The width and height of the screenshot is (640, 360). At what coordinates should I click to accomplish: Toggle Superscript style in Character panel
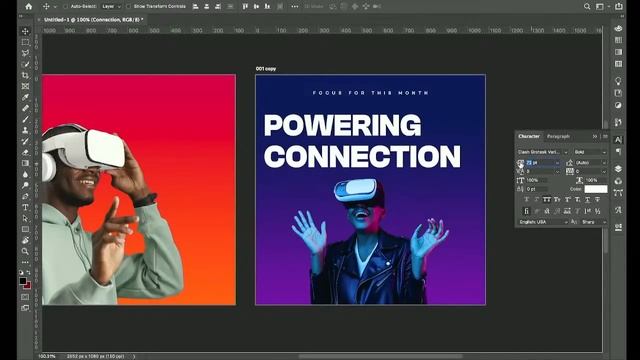(567, 200)
